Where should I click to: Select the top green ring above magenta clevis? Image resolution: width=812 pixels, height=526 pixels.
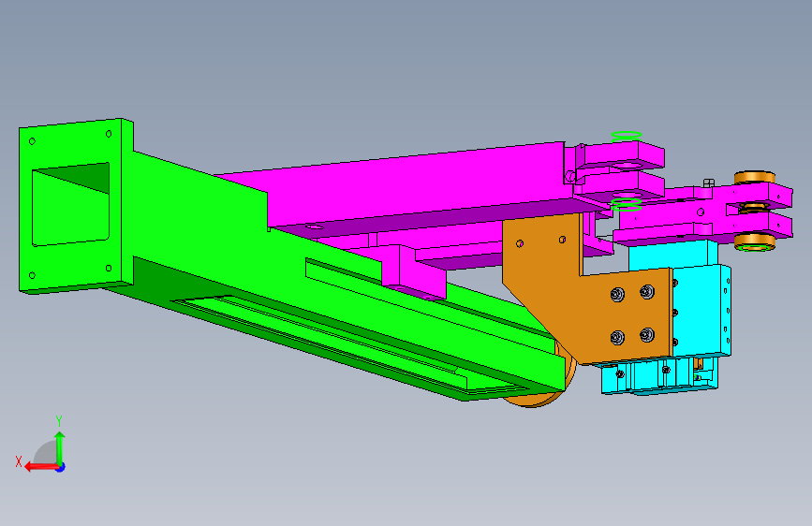(x=627, y=136)
